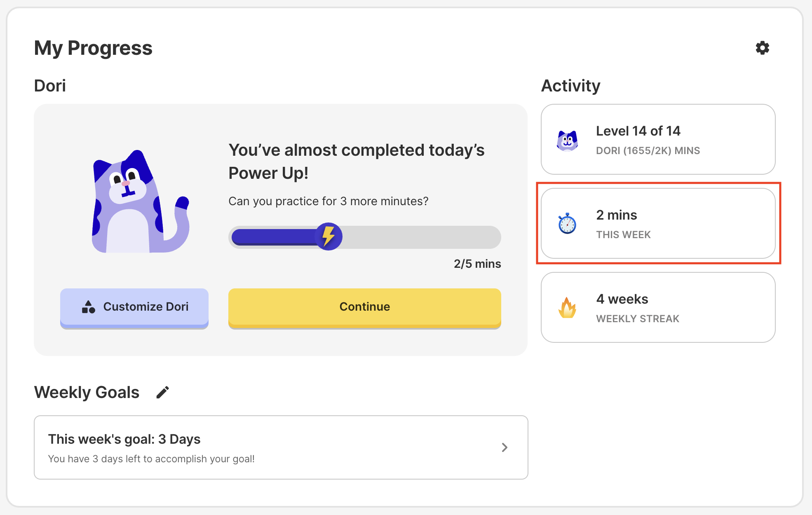Click the Activity section heading
This screenshot has width=812, height=515.
pos(570,86)
